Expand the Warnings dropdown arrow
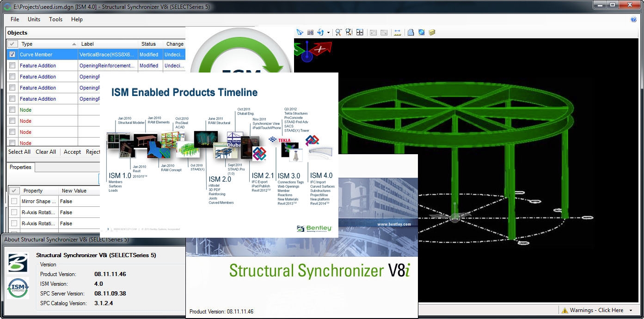 [x=632, y=310]
